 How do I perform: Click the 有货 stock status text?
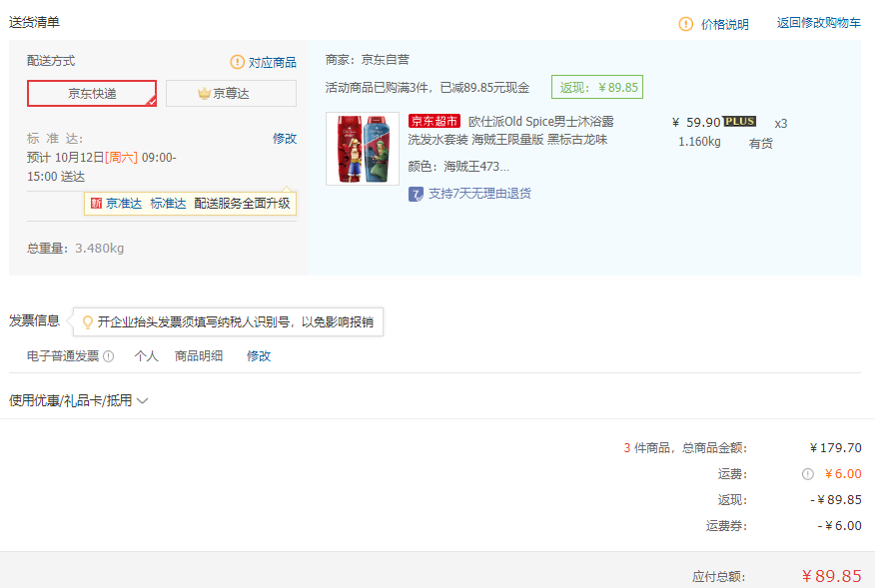click(x=760, y=144)
